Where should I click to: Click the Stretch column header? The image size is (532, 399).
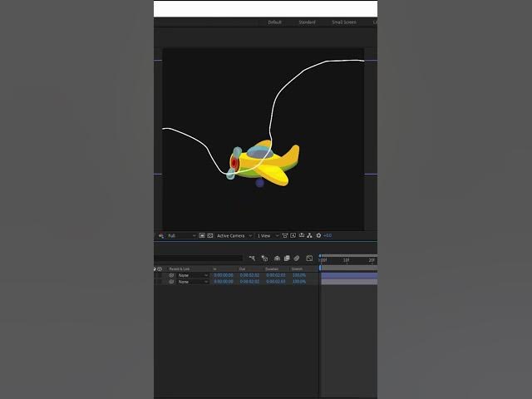pos(297,268)
